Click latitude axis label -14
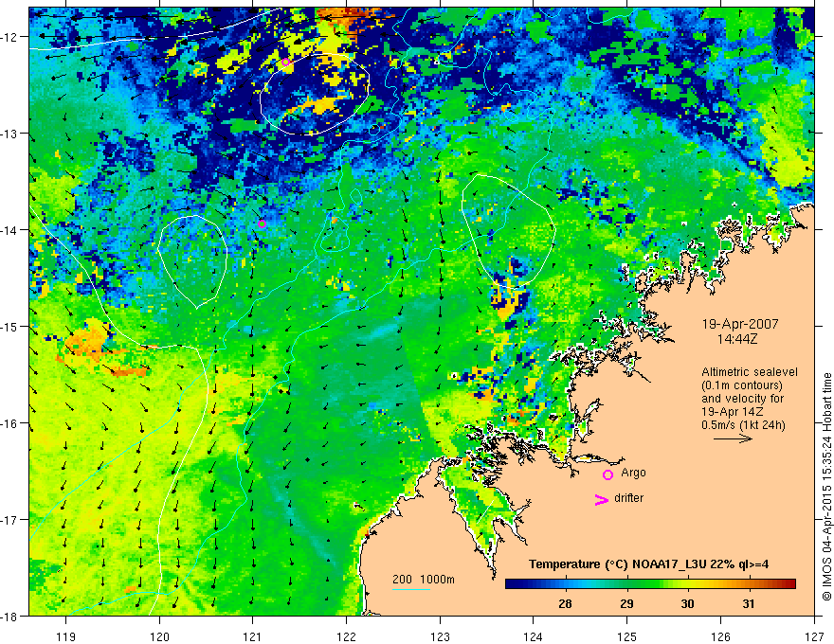The height and width of the screenshot is (644, 834). click(x=9, y=230)
